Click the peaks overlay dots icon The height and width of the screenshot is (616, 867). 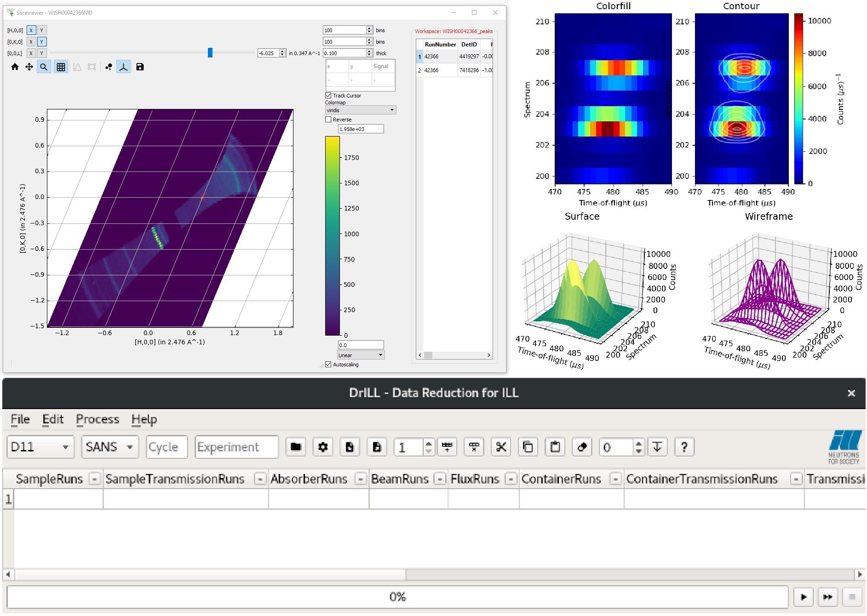109,67
